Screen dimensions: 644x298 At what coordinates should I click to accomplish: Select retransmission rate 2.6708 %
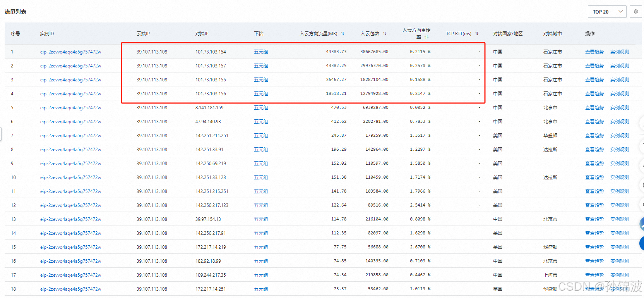point(420,247)
